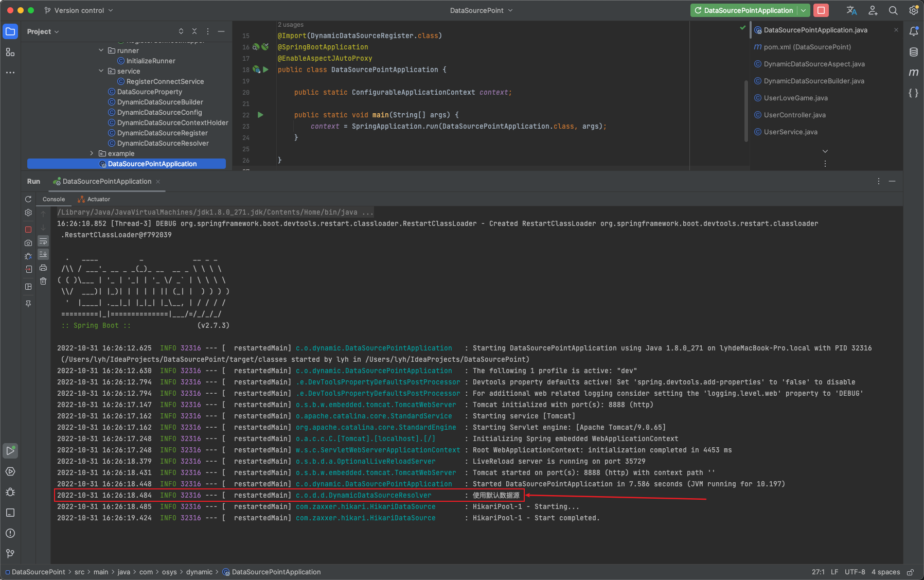
Task: Open the Services tool window icon
Action: point(10,471)
